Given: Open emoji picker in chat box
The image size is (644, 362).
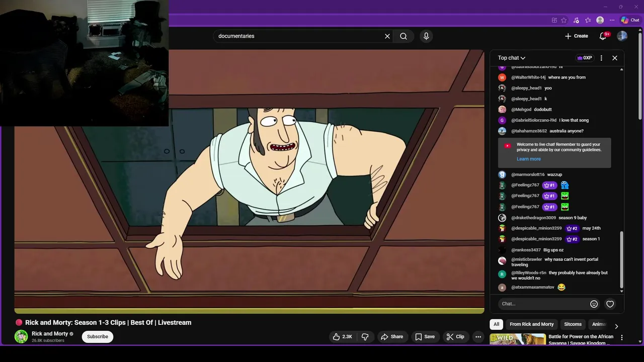Looking at the screenshot, I should [x=594, y=304].
